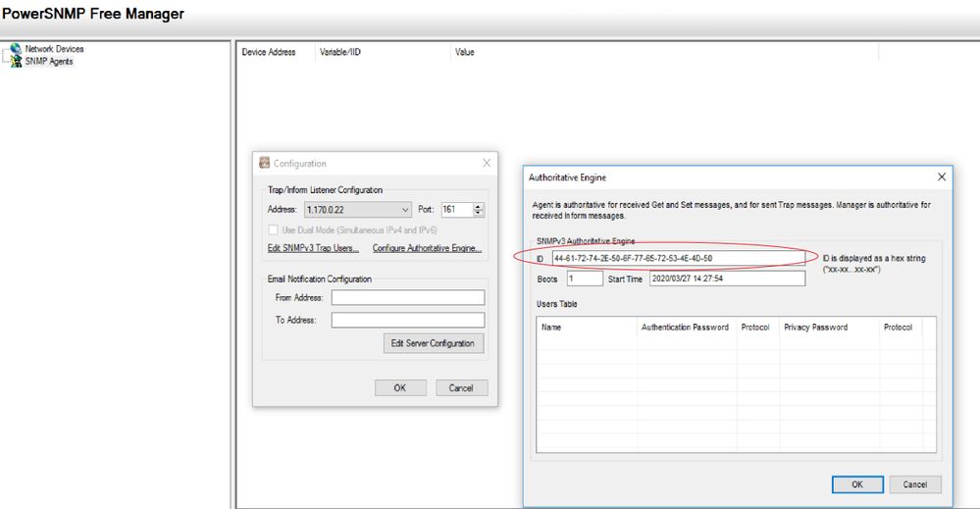Click the 'Trap/Inform Listener Configuration' group label
Viewport: 980px width, 509px height.
click(x=325, y=190)
